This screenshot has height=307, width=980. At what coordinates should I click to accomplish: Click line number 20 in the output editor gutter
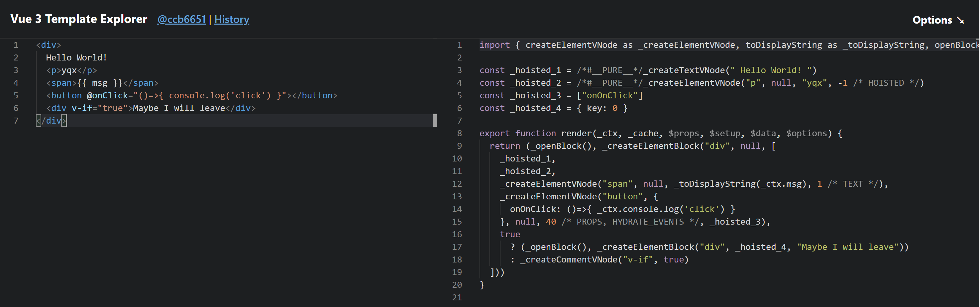click(x=457, y=284)
